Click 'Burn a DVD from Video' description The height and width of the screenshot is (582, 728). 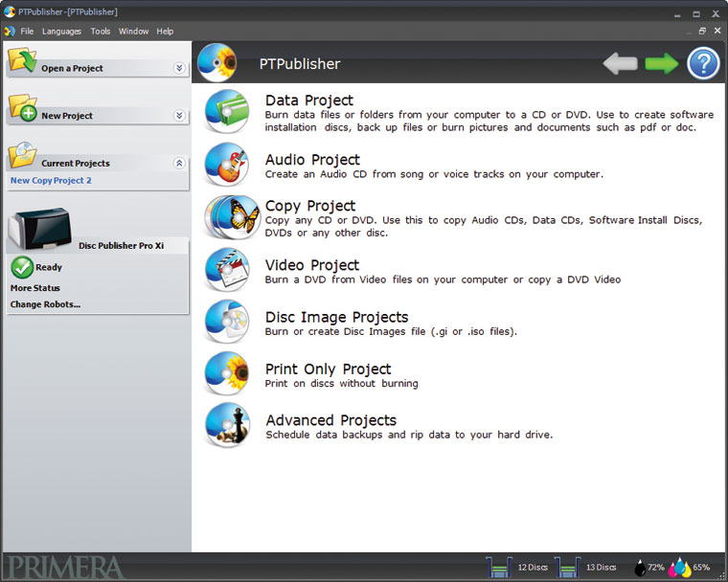[x=443, y=280]
